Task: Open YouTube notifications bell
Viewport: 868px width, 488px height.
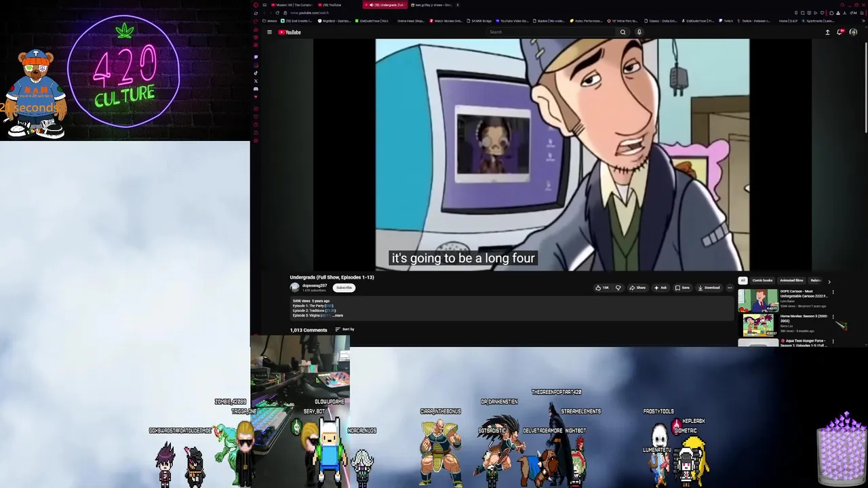Action: point(840,32)
